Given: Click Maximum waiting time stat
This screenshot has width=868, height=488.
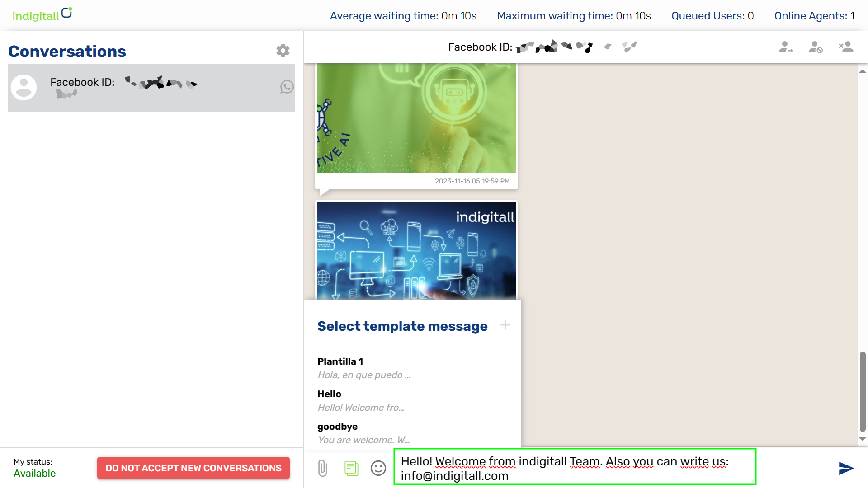Looking at the screenshot, I should click(x=574, y=16).
